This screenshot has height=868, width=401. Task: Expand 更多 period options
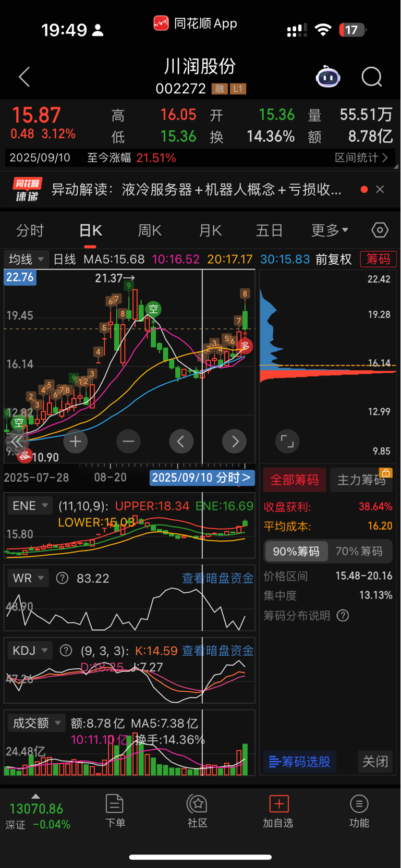(330, 230)
